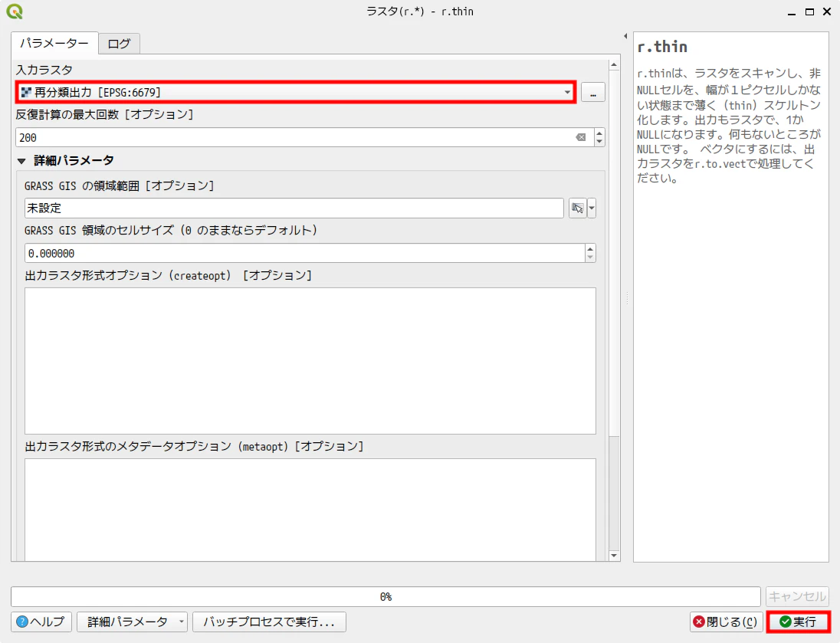Click the キャンセル button
The width and height of the screenshot is (840, 643).
click(797, 596)
